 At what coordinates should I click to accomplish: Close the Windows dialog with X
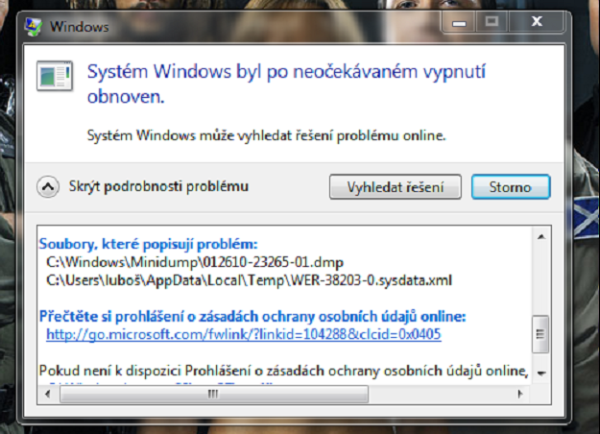click(x=536, y=22)
